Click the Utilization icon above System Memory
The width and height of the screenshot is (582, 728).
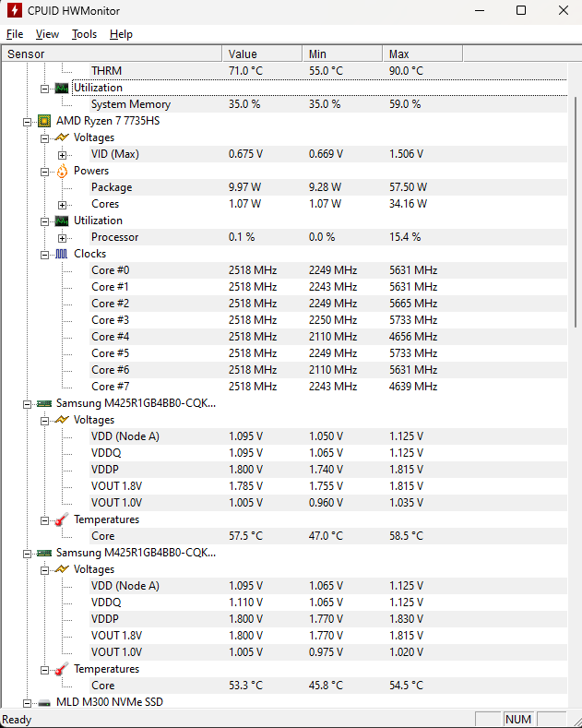point(62,88)
